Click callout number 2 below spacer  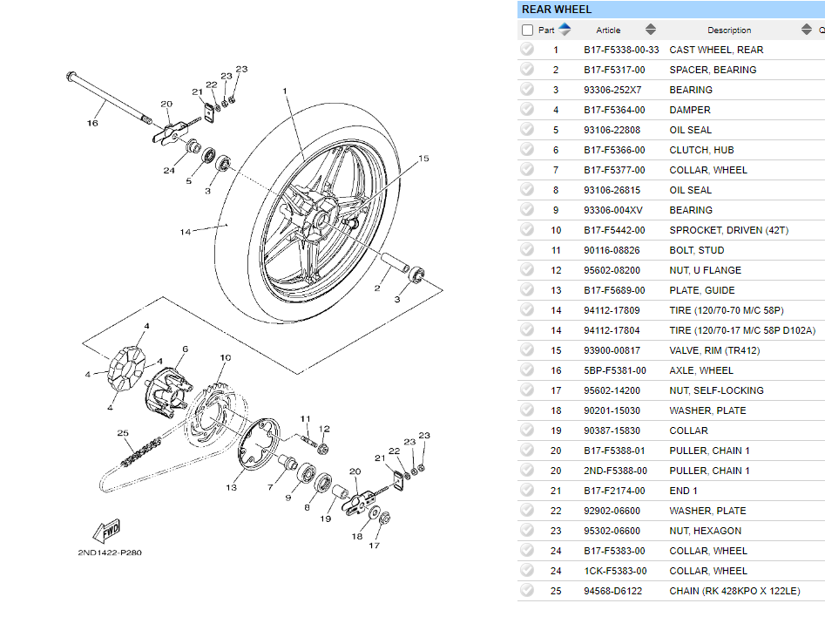pos(376,288)
